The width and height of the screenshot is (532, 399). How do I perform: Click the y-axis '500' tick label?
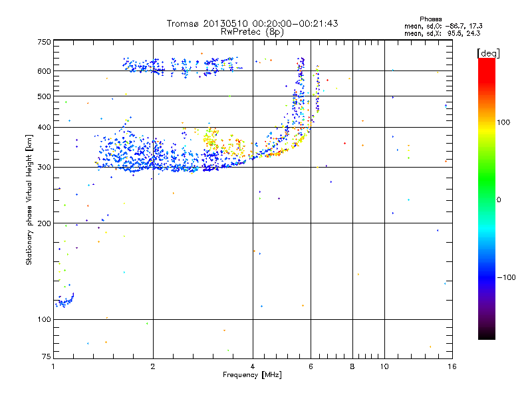tap(44, 96)
